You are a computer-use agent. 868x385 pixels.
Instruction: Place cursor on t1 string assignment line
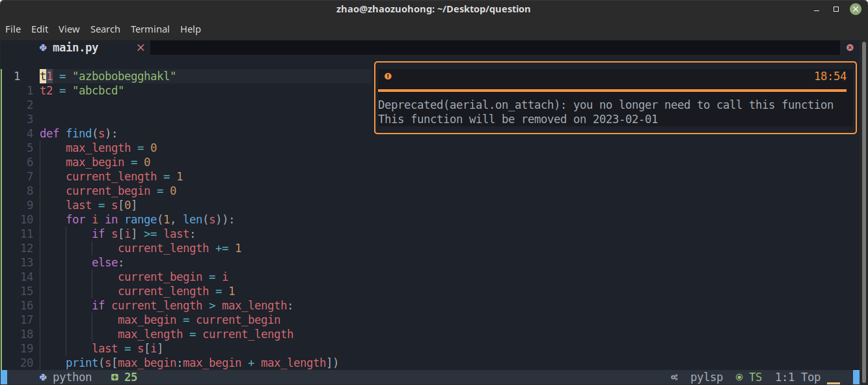(x=108, y=76)
